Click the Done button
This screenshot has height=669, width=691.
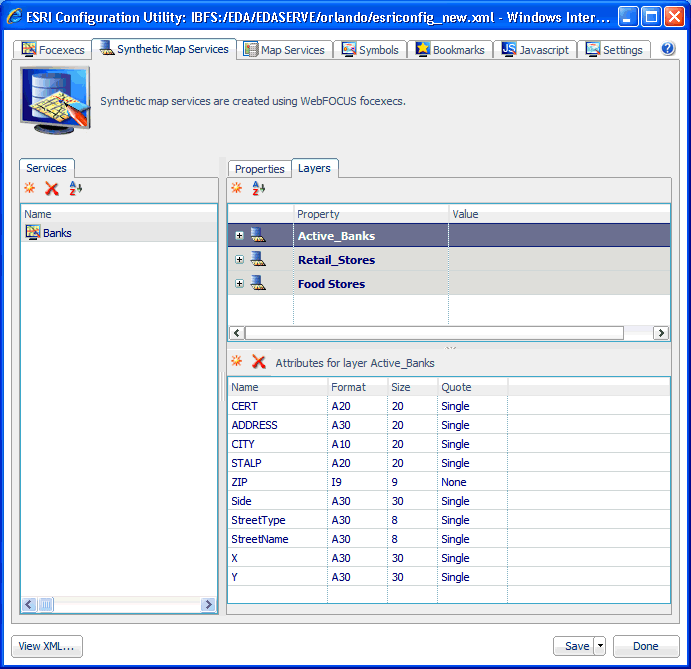pyautogui.click(x=646, y=646)
